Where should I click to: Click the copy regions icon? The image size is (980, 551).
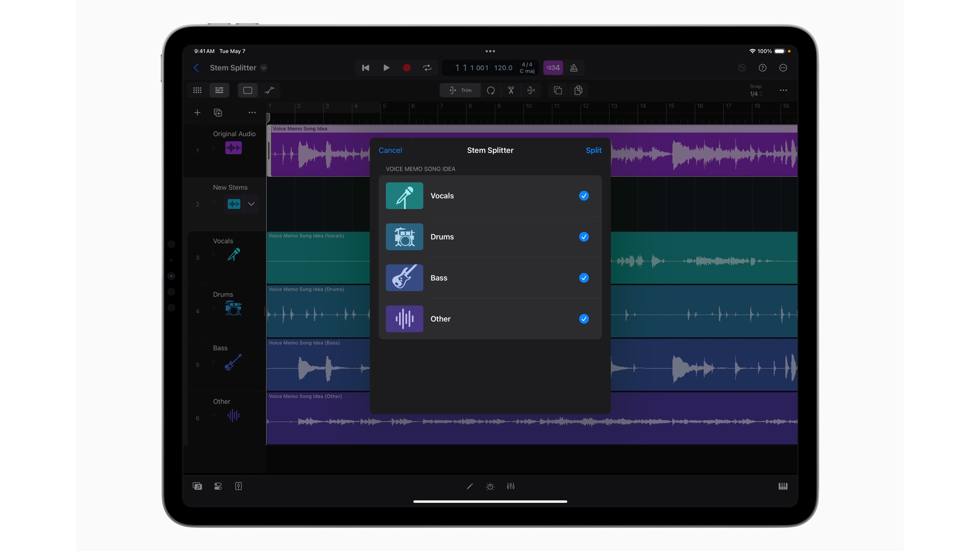(x=579, y=90)
